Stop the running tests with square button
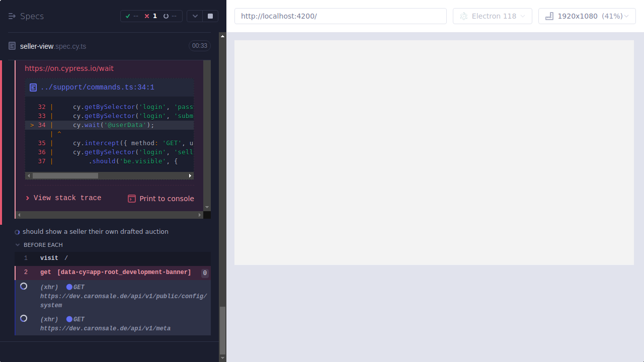644x362 pixels. [210, 16]
